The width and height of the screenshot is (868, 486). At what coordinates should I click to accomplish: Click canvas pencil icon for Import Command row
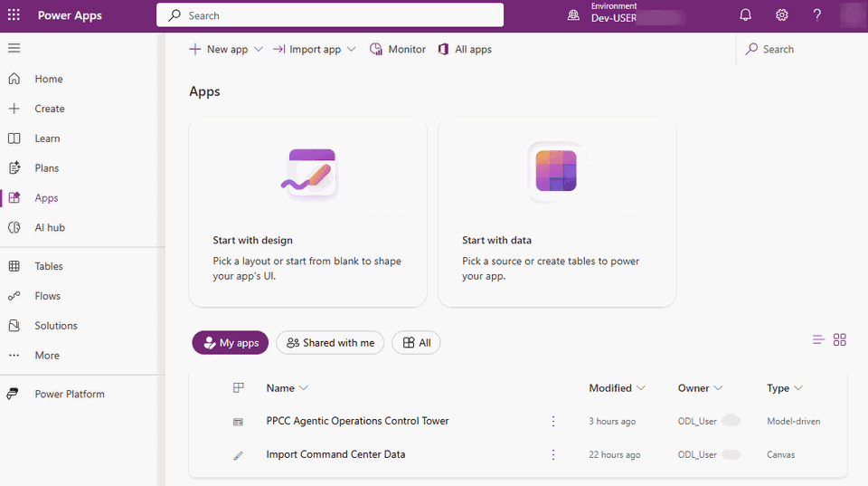tap(238, 455)
